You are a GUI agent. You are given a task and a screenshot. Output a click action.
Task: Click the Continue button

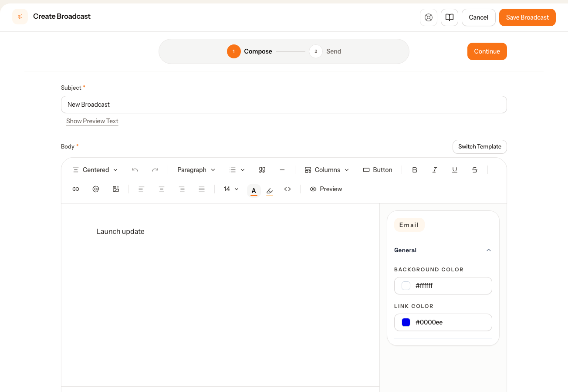tap(487, 51)
